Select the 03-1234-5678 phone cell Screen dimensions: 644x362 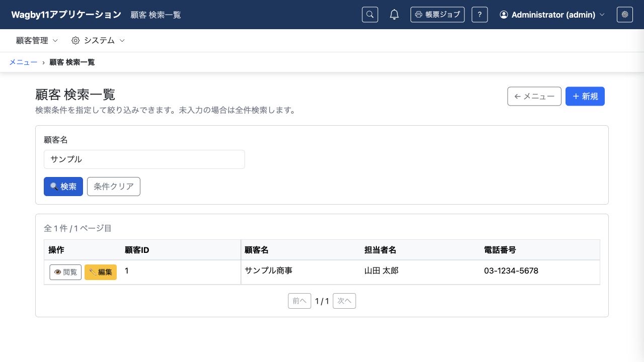540,272
